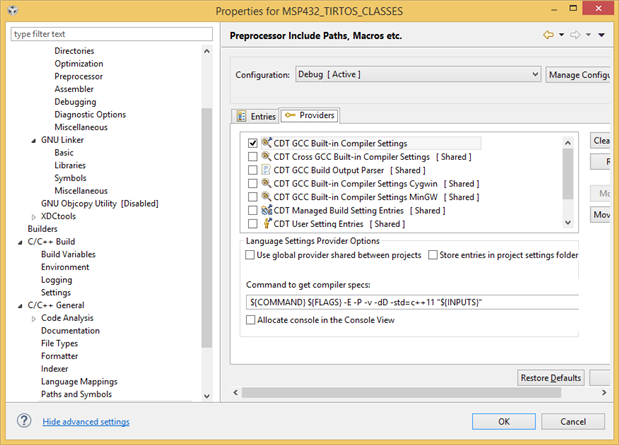The height and width of the screenshot is (445, 619).
Task: Select Build Variables under C/C++ Build
Action: point(68,254)
